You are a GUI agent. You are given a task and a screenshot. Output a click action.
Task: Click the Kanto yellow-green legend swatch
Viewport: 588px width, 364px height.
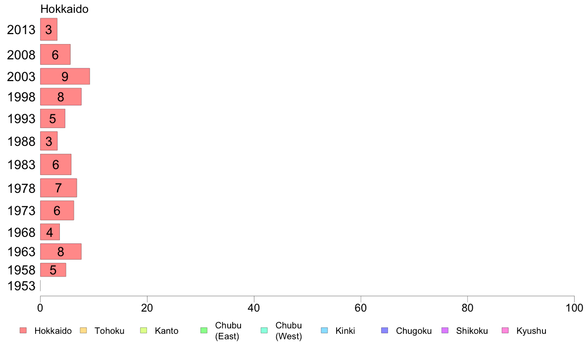pos(144,330)
